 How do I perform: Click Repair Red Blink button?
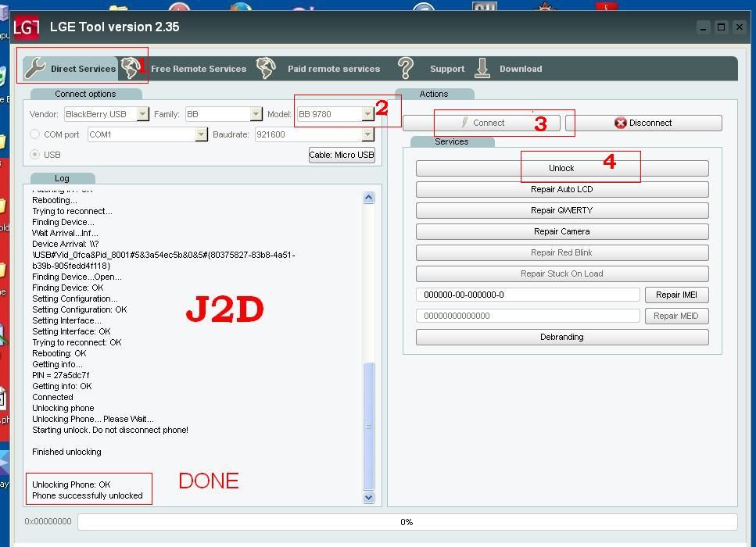tap(562, 252)
